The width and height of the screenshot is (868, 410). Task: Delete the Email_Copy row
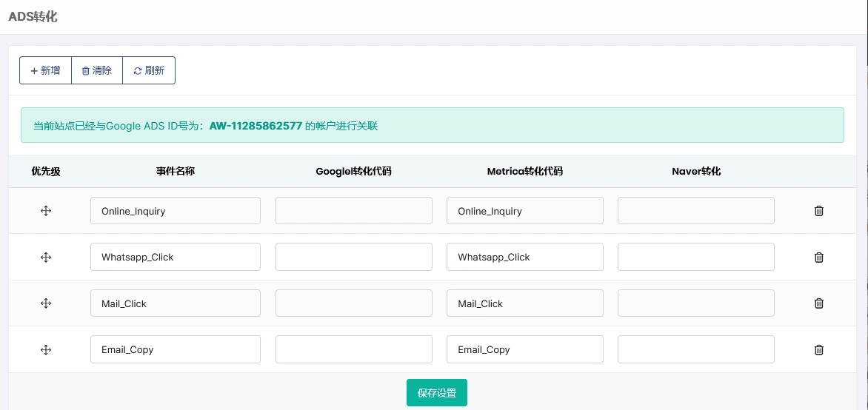click(x=819, y=350)
